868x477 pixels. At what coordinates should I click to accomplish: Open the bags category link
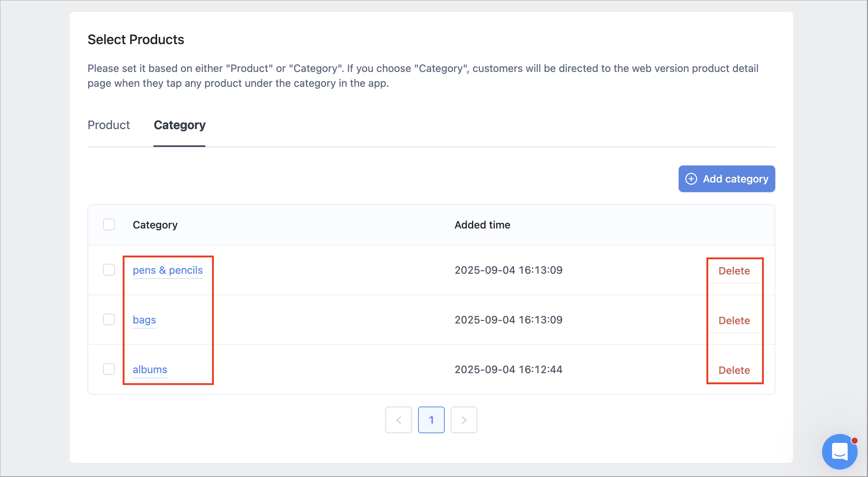[144, 320]
